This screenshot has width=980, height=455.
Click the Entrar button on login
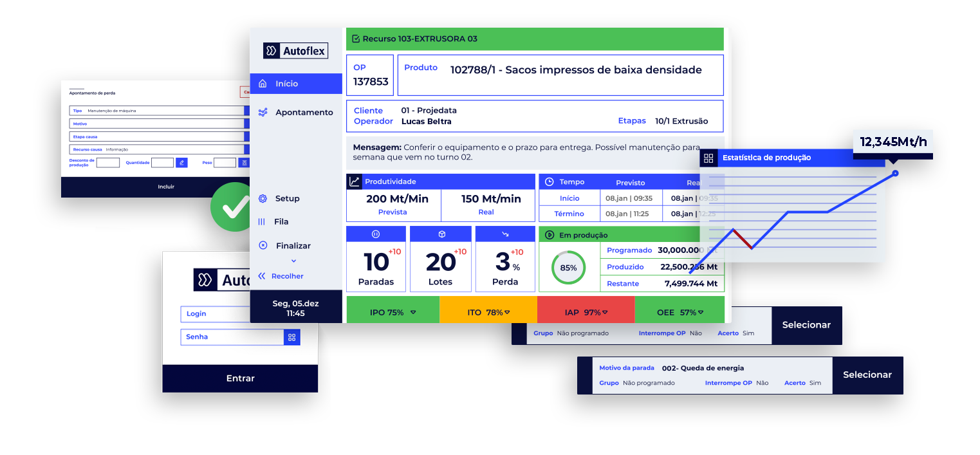240,378
